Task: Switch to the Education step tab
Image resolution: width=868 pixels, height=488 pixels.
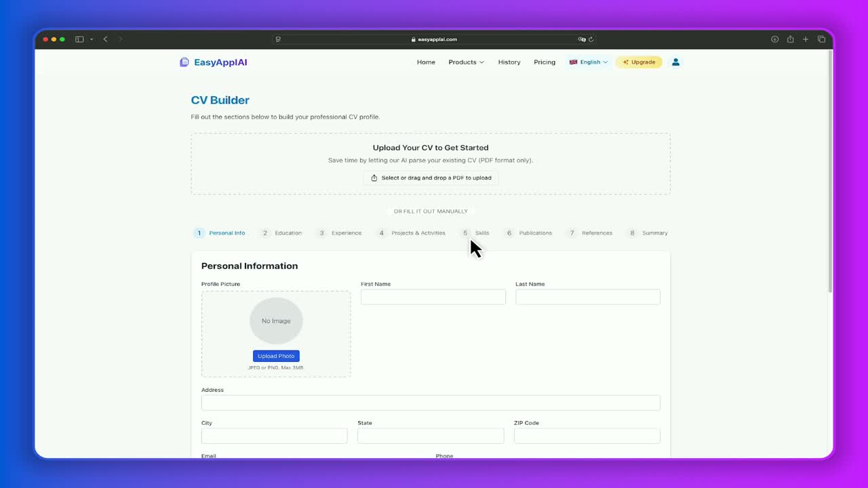Action: tap(282, 232)
